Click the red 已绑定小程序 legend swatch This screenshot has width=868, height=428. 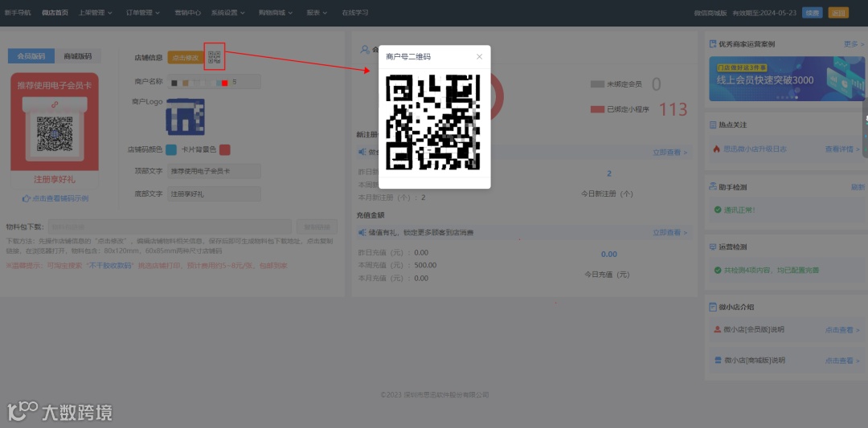pos(597,109)
